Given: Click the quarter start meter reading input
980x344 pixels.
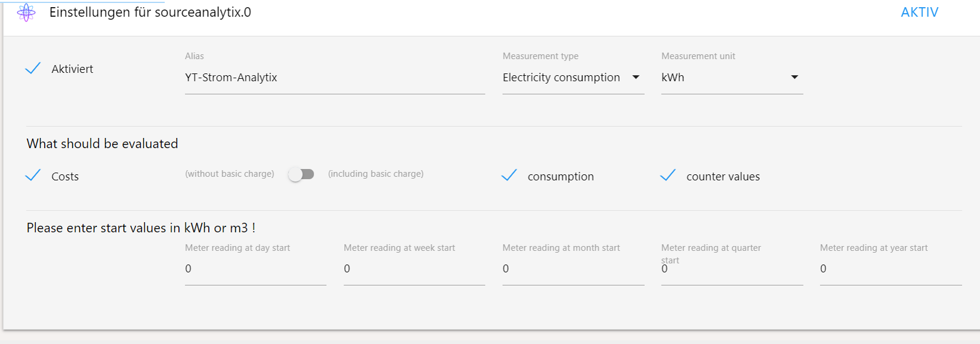Looking at the screenshot, I should point(732,269).
